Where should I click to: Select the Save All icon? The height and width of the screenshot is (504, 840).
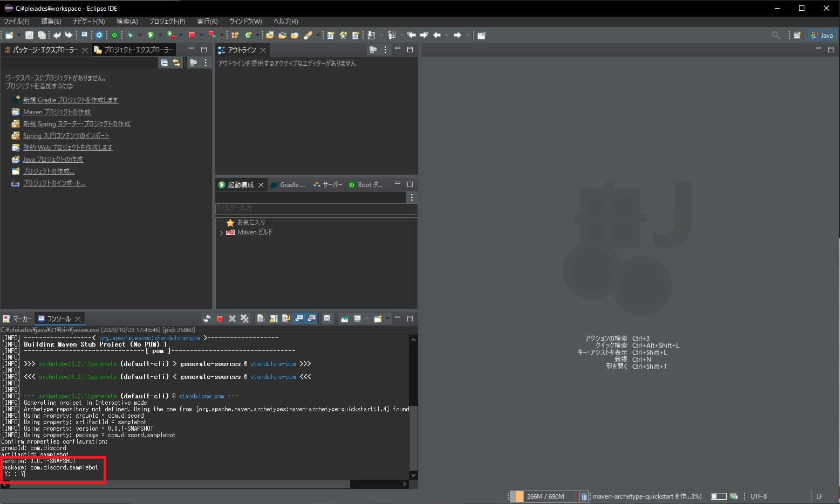tap(42, 35)
